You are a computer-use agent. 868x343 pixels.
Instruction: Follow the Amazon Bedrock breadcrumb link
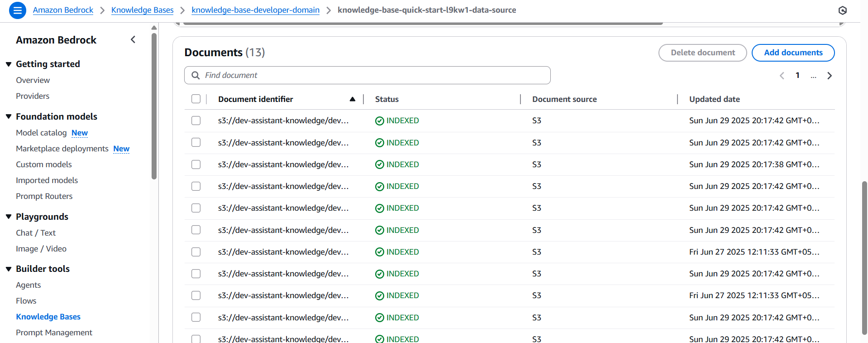click(63, 10)
